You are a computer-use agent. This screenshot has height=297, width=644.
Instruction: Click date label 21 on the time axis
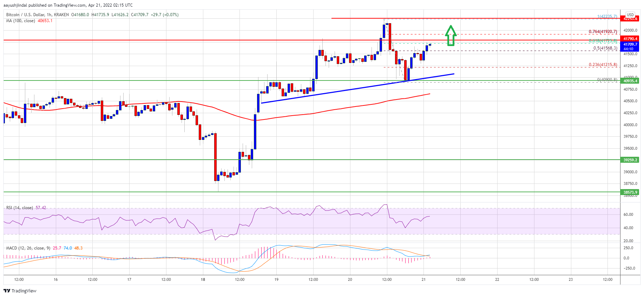[423, 279]
